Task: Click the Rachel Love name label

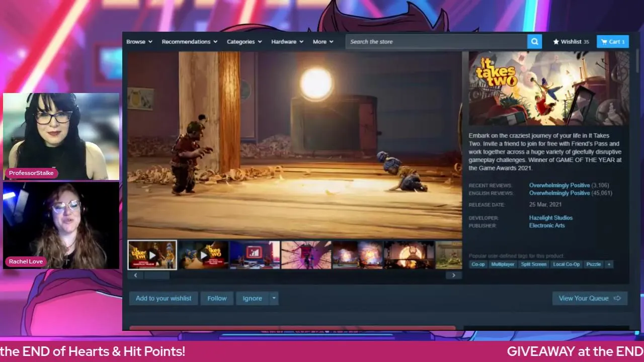Action: click(26, 261)
